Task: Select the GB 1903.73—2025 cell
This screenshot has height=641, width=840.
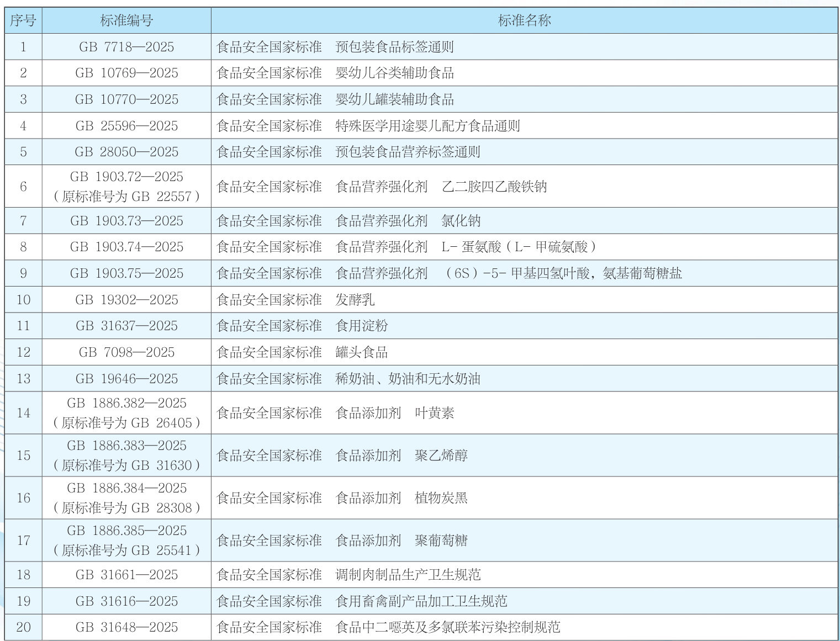Action: tap(126, 221)
